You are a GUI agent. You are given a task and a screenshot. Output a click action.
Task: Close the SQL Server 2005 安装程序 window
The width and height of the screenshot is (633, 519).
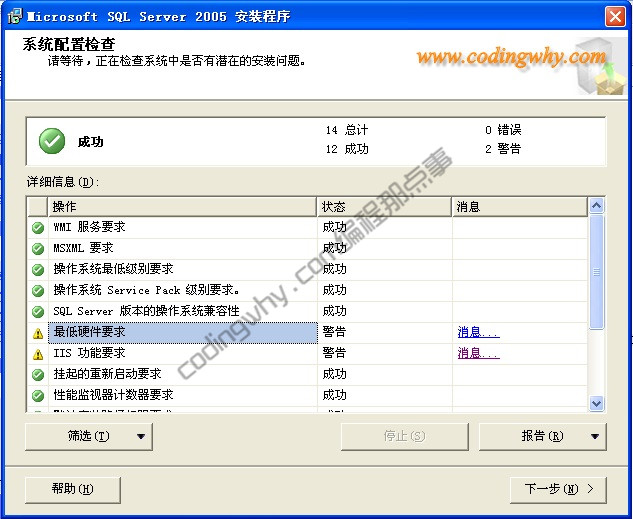615,17
